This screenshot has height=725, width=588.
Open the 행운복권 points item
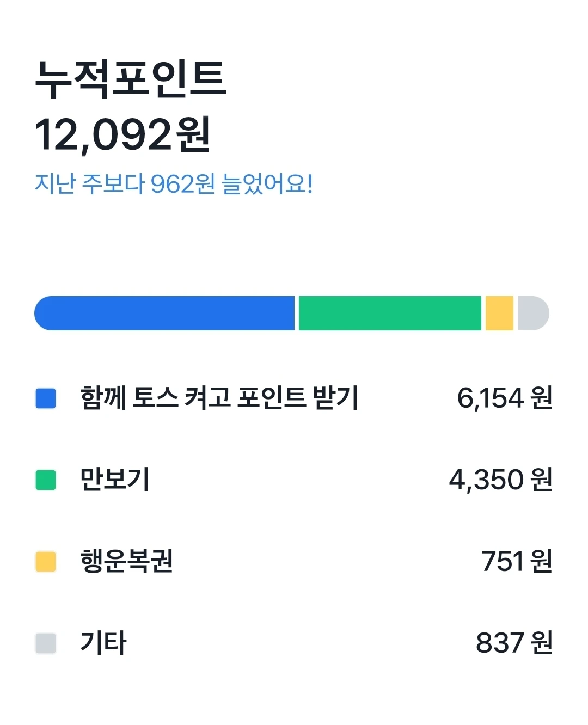click(127, 561)
